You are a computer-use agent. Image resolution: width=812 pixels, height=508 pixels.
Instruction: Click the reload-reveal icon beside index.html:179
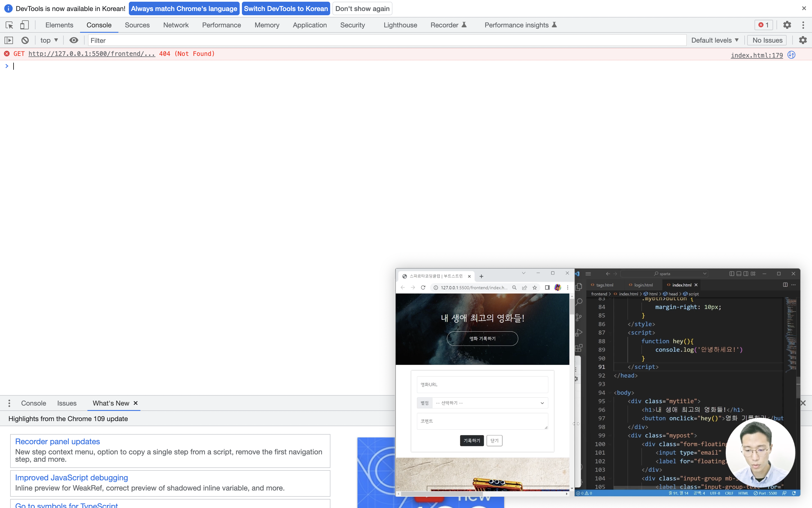[791, 55]
